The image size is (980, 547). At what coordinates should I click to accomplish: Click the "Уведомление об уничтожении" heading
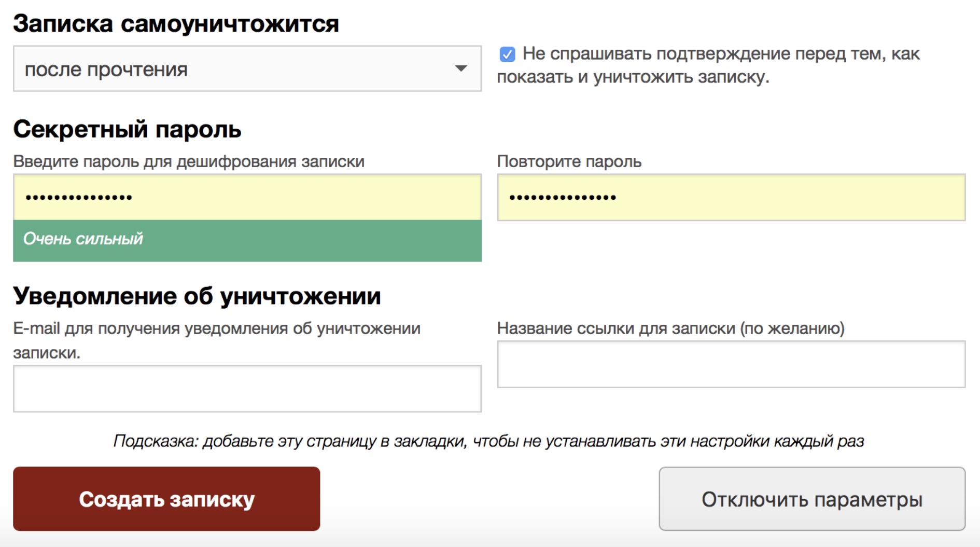click(x=197, y=296)
